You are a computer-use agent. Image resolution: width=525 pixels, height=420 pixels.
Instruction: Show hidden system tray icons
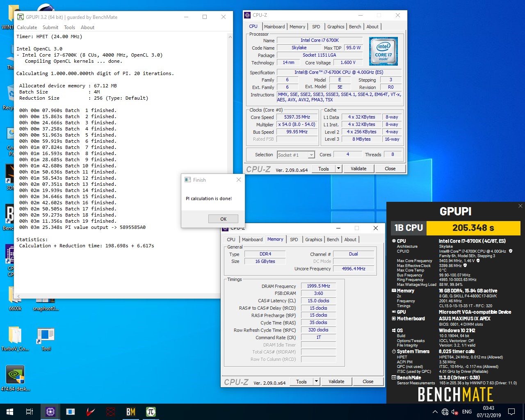point(435,412)
